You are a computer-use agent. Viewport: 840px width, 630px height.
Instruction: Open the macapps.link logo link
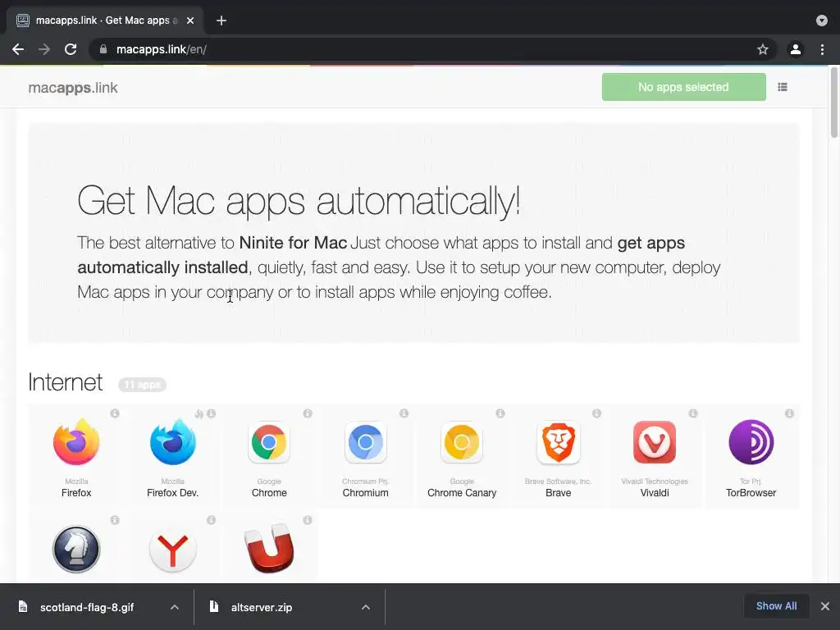(73, 87)
